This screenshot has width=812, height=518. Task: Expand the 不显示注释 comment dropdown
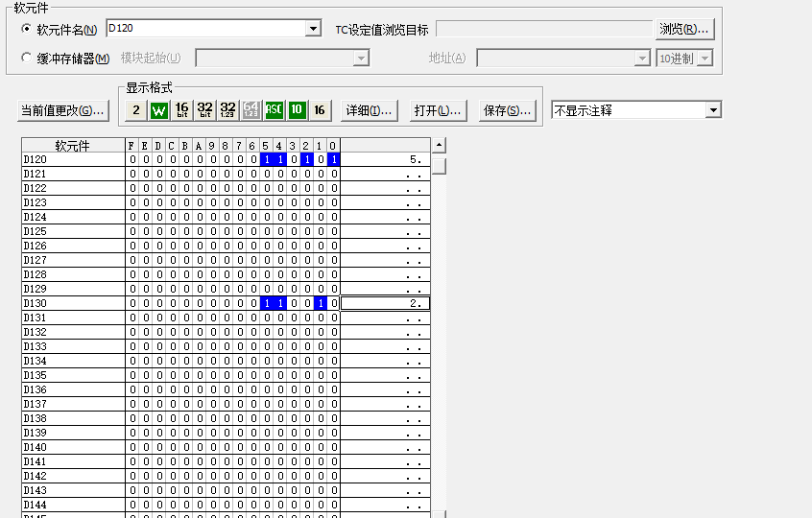point(712,110)
